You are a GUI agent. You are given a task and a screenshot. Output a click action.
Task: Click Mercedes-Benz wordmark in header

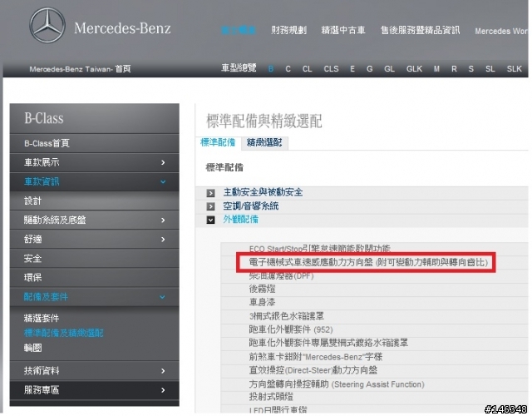[x=122, y=27]
